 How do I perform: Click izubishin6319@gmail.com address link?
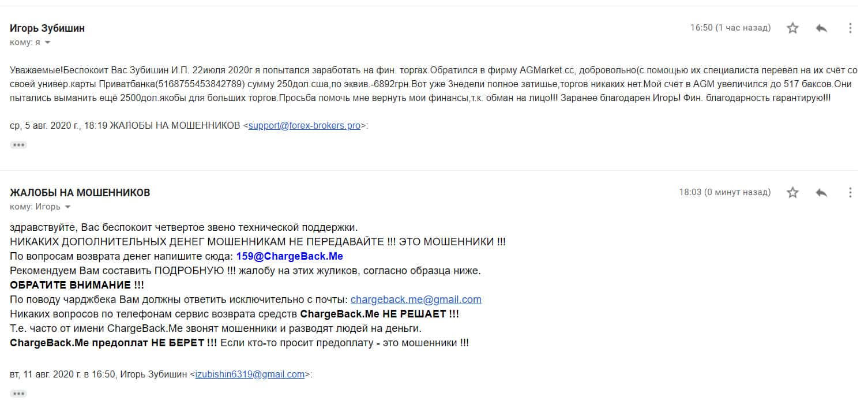click(x=250, y=374)
